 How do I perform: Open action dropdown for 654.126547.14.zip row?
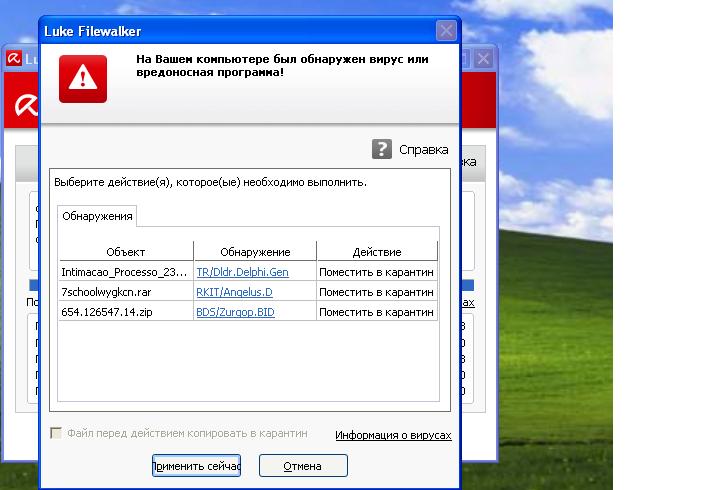[377, 312]
